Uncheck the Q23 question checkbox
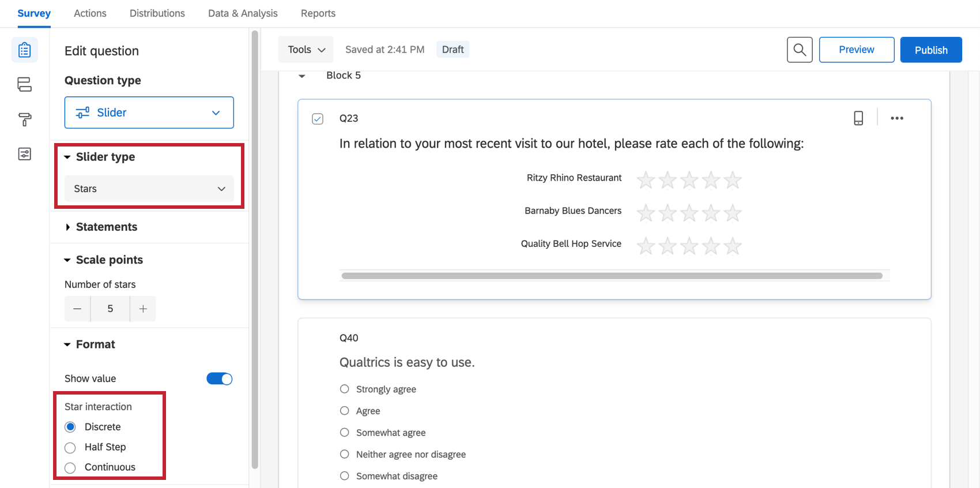Viewport: 980px width, 488px height. coord(318,119)
